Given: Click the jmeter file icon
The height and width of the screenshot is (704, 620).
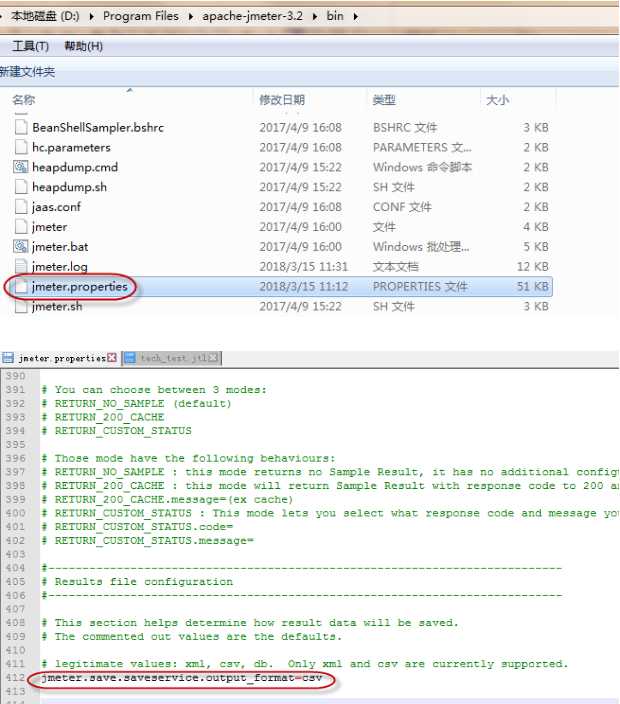Looking at the screenshot, I should point(21,227).
